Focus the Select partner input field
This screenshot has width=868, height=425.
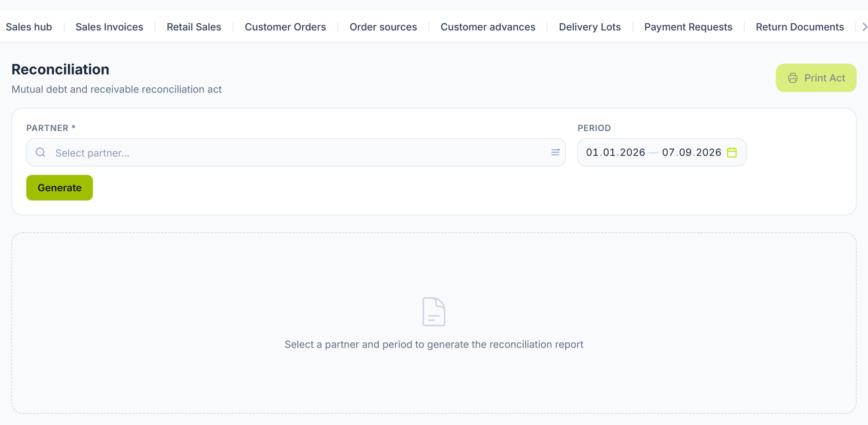tap(296, 153)
